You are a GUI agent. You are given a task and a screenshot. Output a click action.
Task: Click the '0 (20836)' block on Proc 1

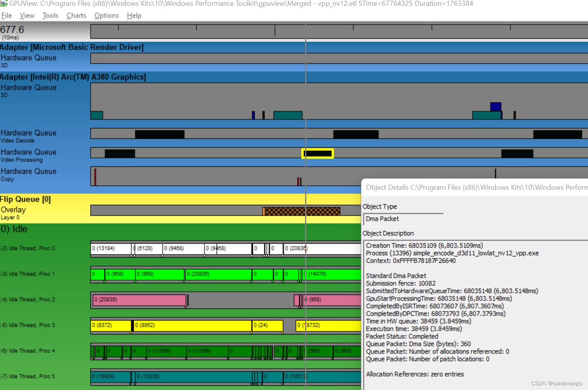218,274
